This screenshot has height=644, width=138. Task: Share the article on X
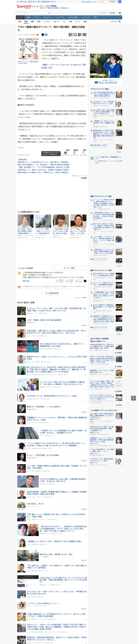tap(43, 35)
